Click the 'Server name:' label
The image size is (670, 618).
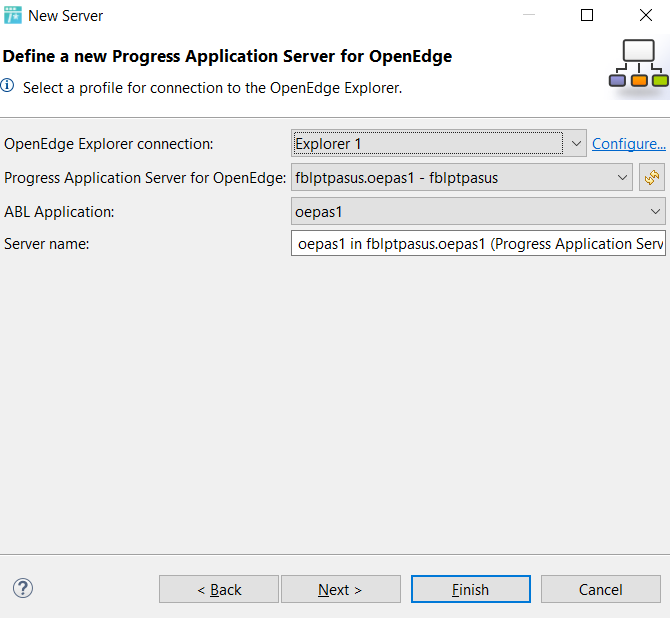tap(47, 244)
